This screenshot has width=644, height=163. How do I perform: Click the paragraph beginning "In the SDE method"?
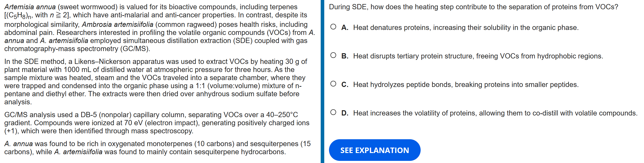pos(155,82)
